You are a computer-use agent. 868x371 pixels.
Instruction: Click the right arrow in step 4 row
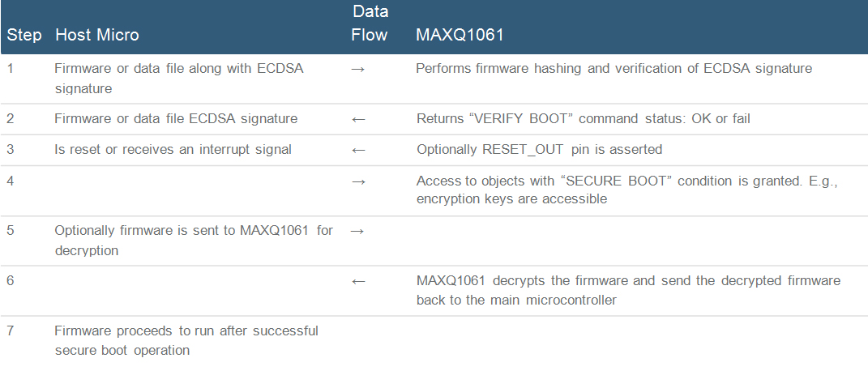point(358,181)
